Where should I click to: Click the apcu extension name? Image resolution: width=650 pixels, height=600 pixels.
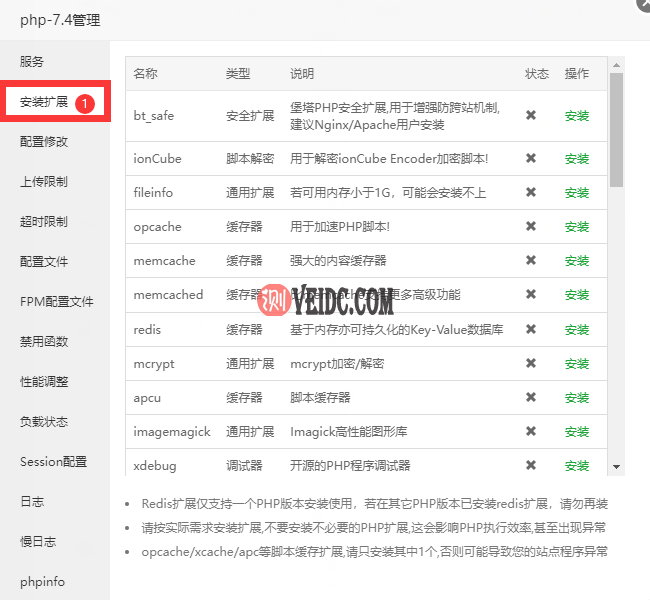pyautogui.click(x=147, y=398)
